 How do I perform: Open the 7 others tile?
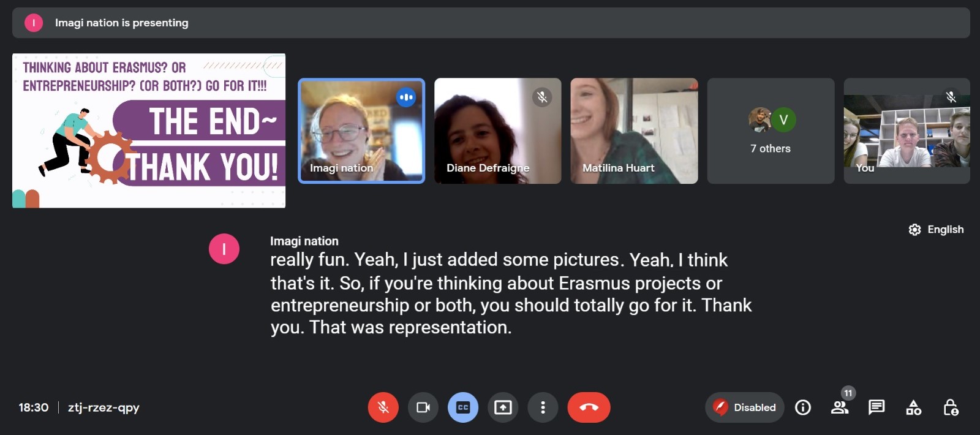tap(771, 130)
